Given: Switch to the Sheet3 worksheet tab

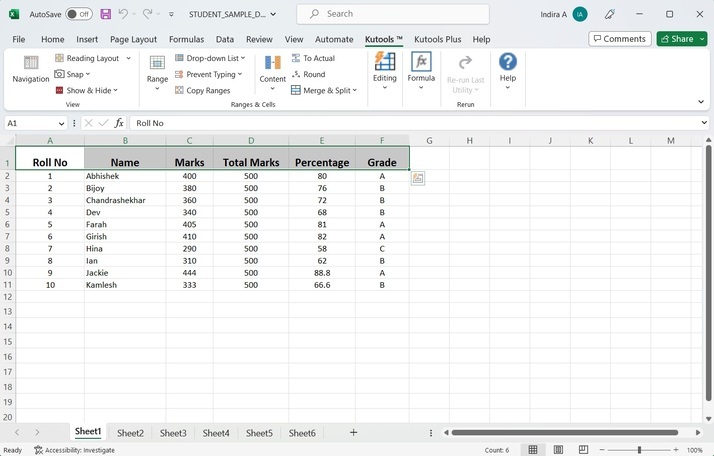Looking at the screenshot, I should (x=173, y=433).
